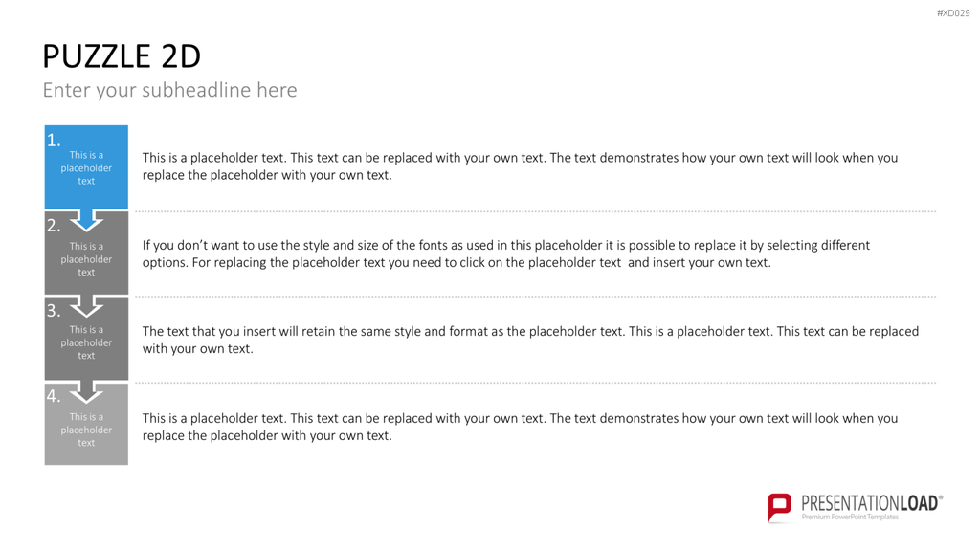Image resolution: width=980 pixels, height=551 pixels.
Task: Click the #XD029 slide code label
Action: [953, 13]
